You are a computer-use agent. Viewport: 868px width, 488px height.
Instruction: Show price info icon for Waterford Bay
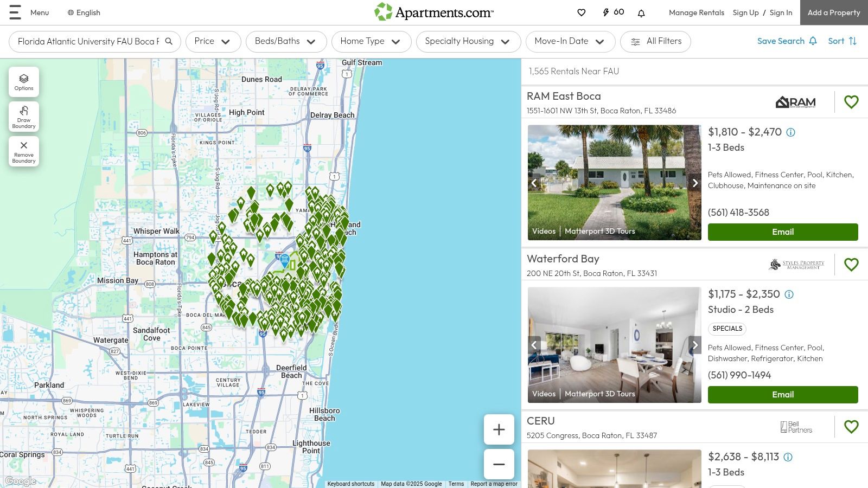789,294
